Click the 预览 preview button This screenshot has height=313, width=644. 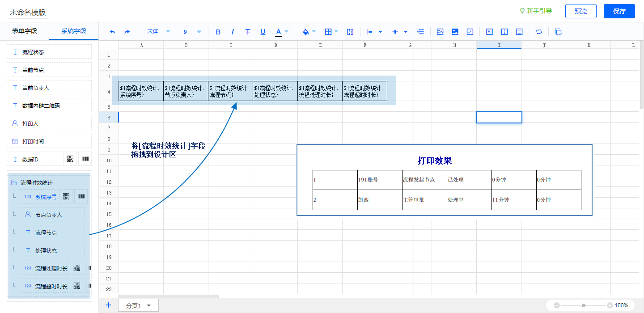581,11
